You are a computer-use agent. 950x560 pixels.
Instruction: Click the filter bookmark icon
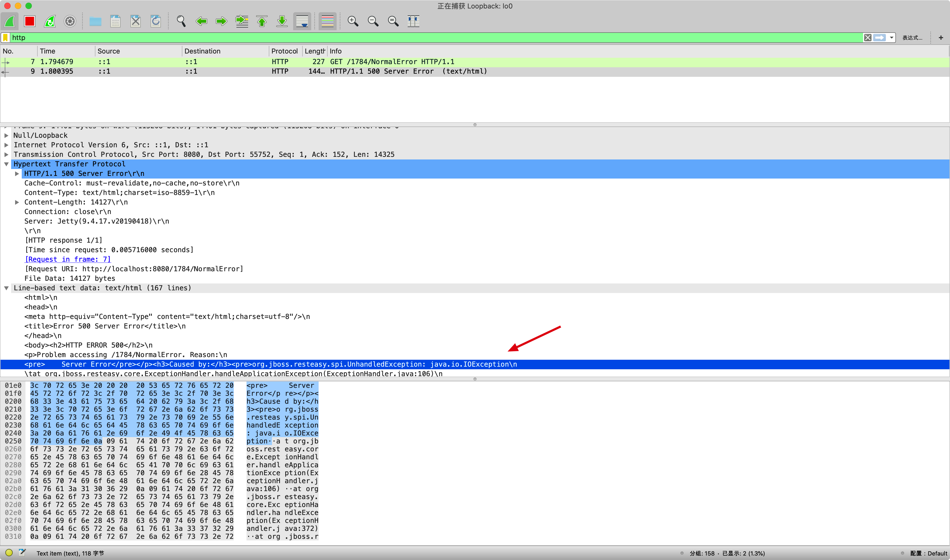click(5, 37)
